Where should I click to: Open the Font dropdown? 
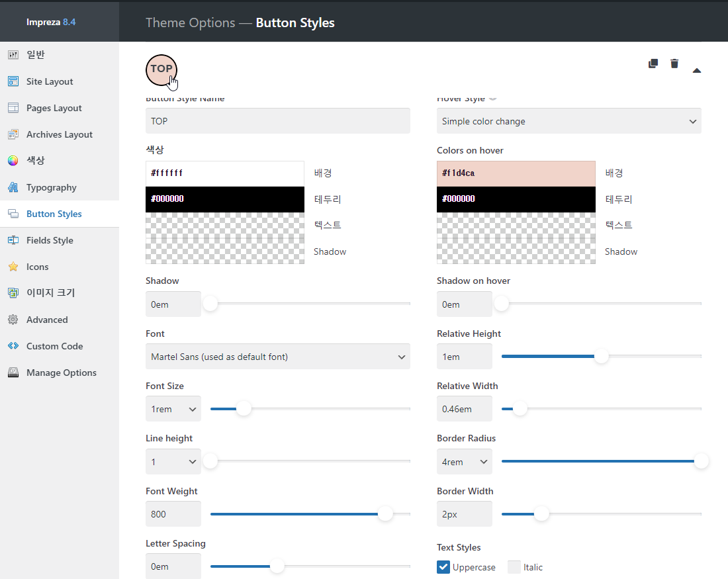point(278,357)
